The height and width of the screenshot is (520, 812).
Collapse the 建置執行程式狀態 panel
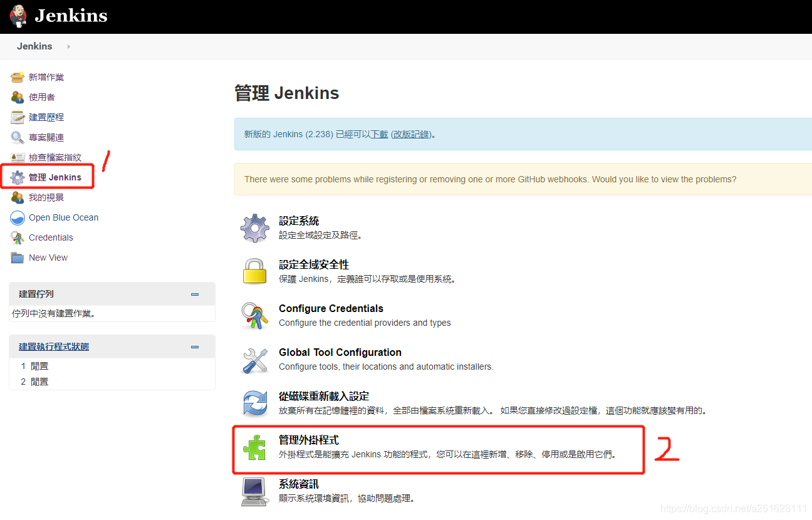click(195, 347)
